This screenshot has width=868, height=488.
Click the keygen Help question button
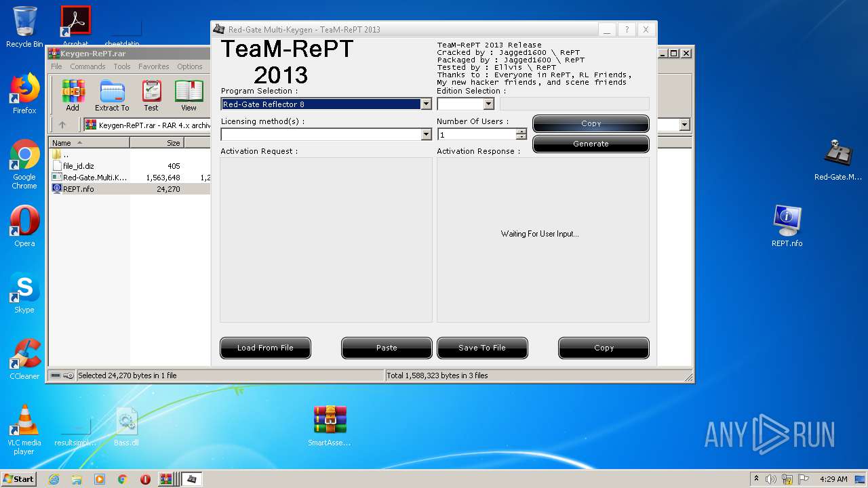point(627,29)
